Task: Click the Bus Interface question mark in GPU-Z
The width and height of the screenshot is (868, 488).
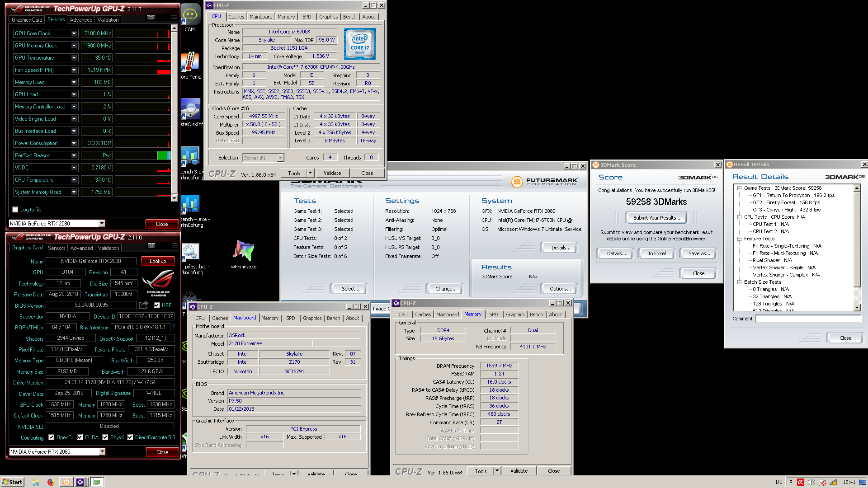Action: (173, 327)
